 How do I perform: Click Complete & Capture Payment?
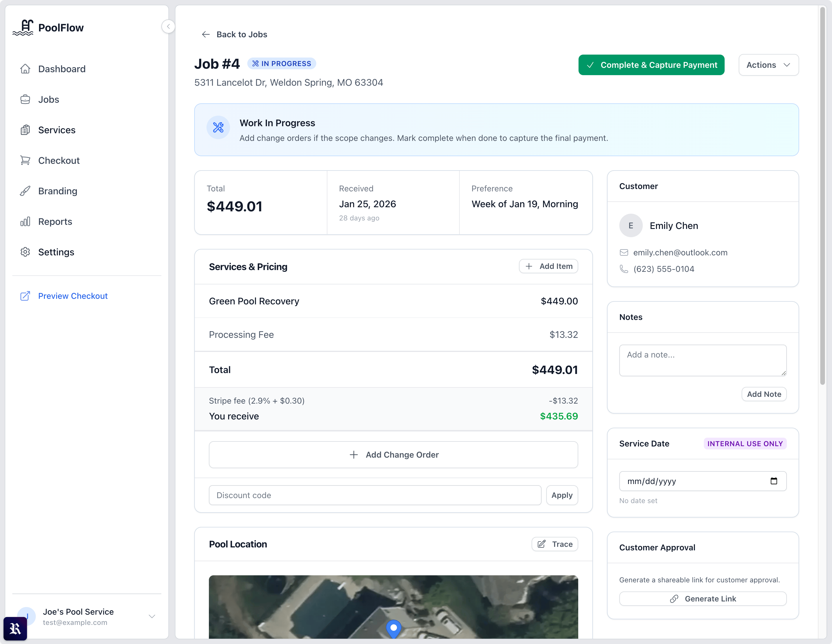click(x=651, y=65)
